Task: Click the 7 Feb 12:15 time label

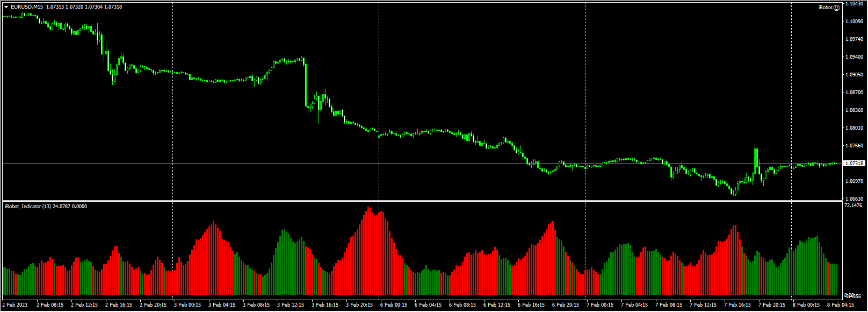Action: 703,305
